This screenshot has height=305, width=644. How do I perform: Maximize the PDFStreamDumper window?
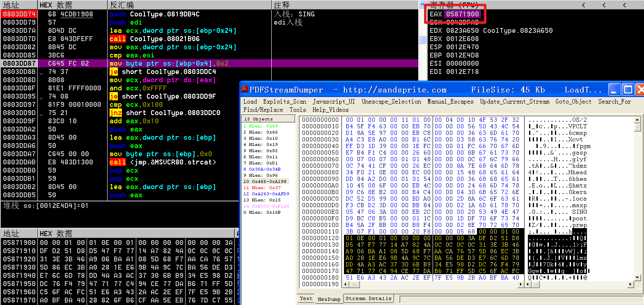pyautogui.click(x=628, y=90)
